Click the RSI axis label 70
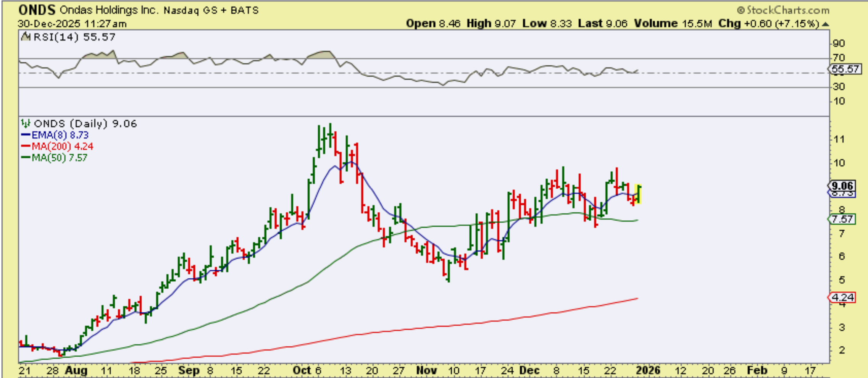Viewport: 868px width, 378px height. click(839, 58)
